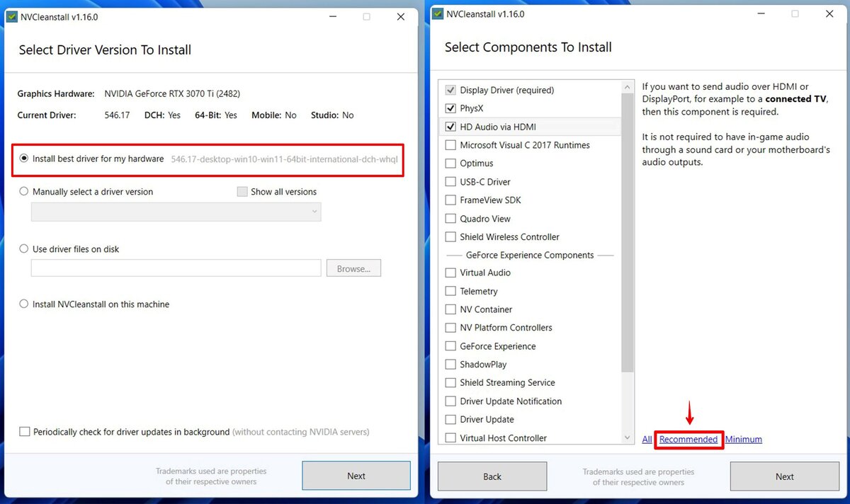Select Install best driver for my hardware

point(24,159)
